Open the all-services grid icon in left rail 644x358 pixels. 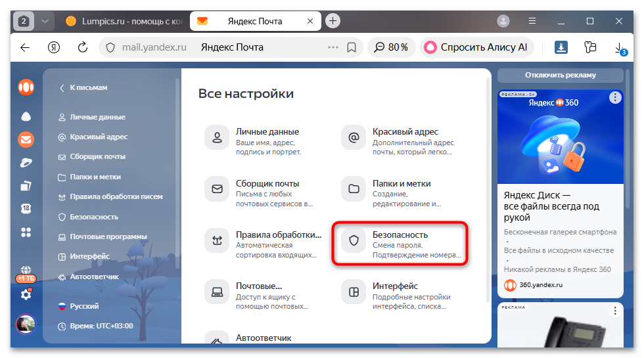26,233
